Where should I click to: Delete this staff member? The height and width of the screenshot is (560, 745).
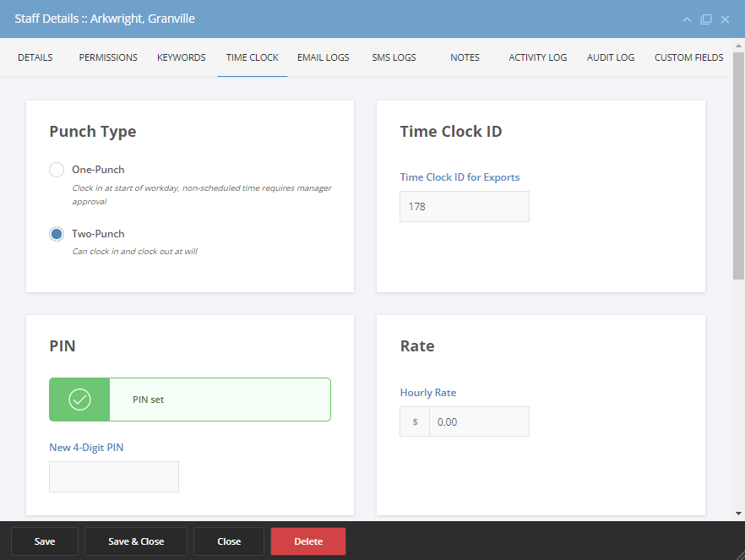click(307, 541)
